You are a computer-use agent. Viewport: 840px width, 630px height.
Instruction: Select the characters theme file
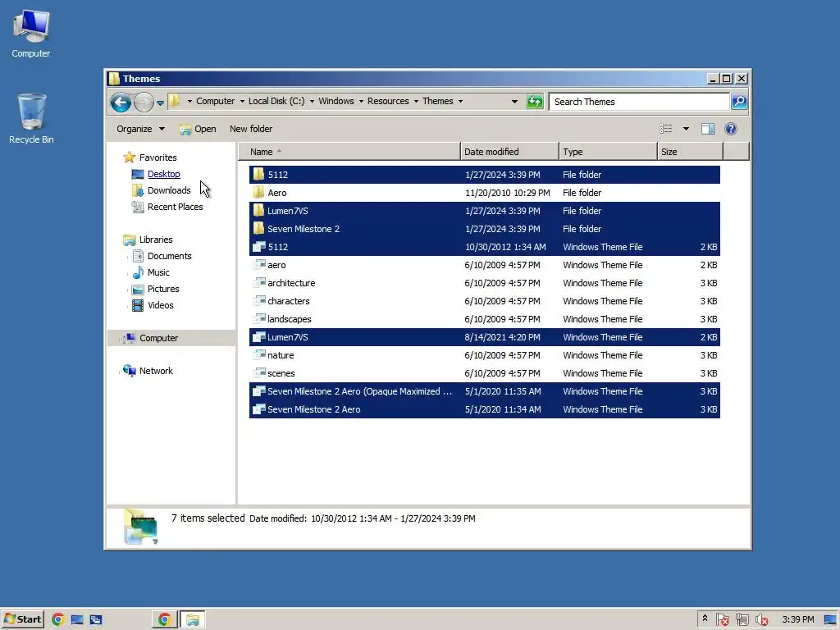pyautogui.click(x=484, y=301)
